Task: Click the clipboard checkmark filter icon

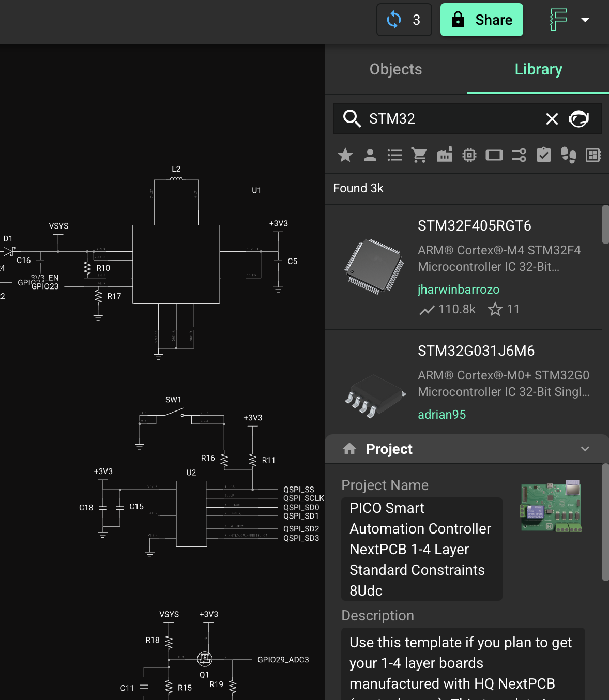Action: (x=544, y=155)
